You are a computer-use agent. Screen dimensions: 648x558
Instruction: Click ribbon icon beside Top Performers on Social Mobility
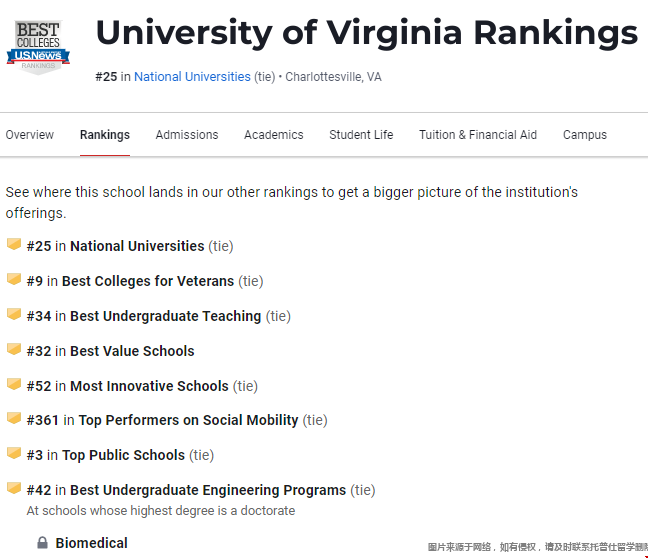pos(14,419)
